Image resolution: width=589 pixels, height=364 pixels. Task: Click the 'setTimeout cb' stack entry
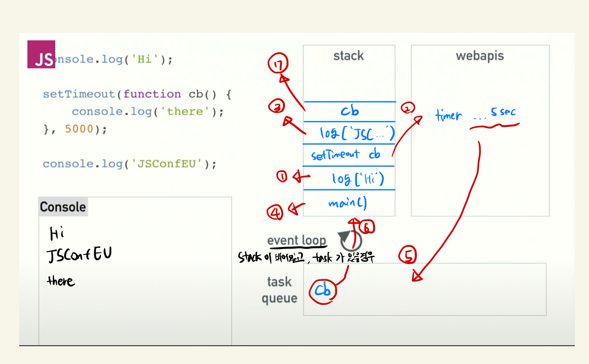pyautogui.click(x=346, y=155)
